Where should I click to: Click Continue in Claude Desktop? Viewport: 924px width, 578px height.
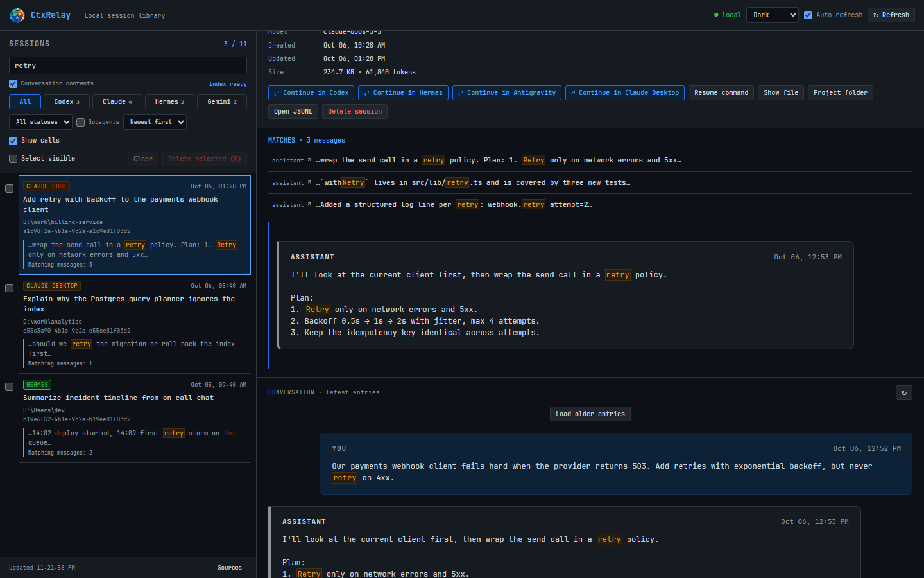[x=624, y=93]
